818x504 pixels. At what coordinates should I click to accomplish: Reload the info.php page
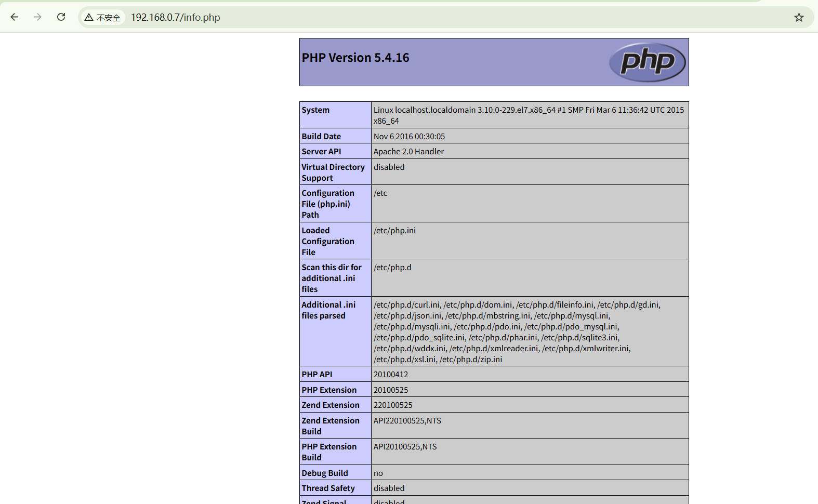(x=61, y=17)
